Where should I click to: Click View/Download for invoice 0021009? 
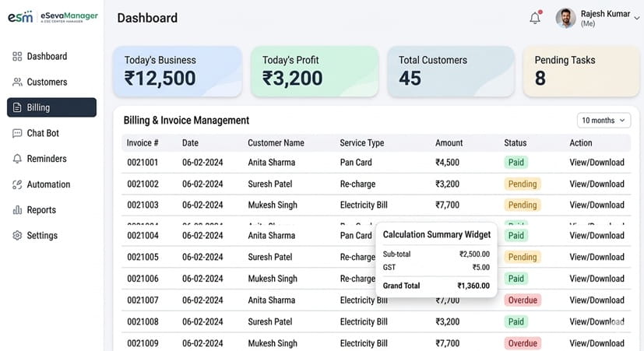coord(596,343)
